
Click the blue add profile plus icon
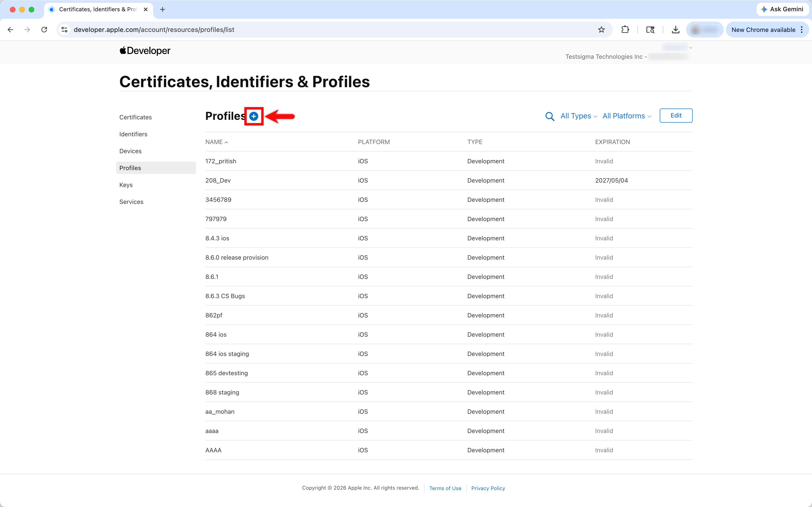click(254, 116)
